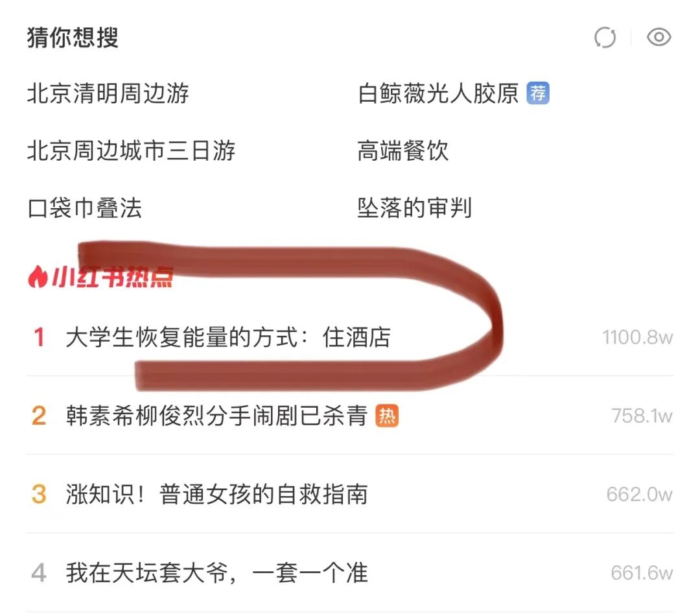Screen dimensions: 700x614
Task: Tap the orange 热 badge
Action: 387,416
